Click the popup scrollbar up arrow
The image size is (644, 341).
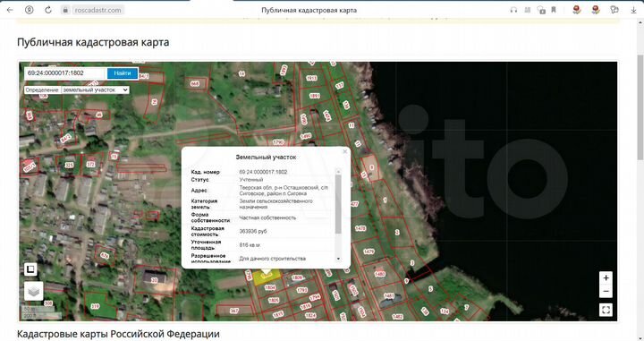(x=338, y=171)
